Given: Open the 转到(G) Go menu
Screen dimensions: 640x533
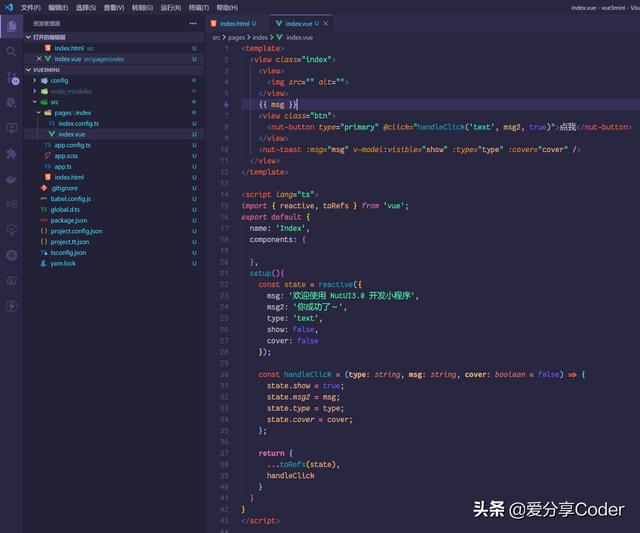Looking at the screenshot, I should [142, 7].
